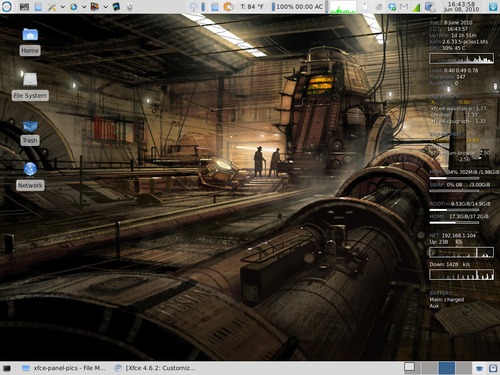Screen dimensions: 500x375
Task: Click the microphone icon in top panel
Action: click(130, 7)
